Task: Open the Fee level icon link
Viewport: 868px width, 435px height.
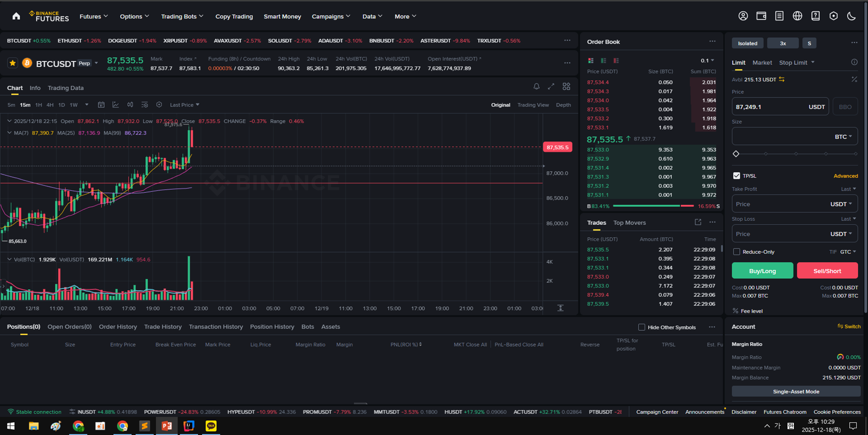Action: [735, 311]
